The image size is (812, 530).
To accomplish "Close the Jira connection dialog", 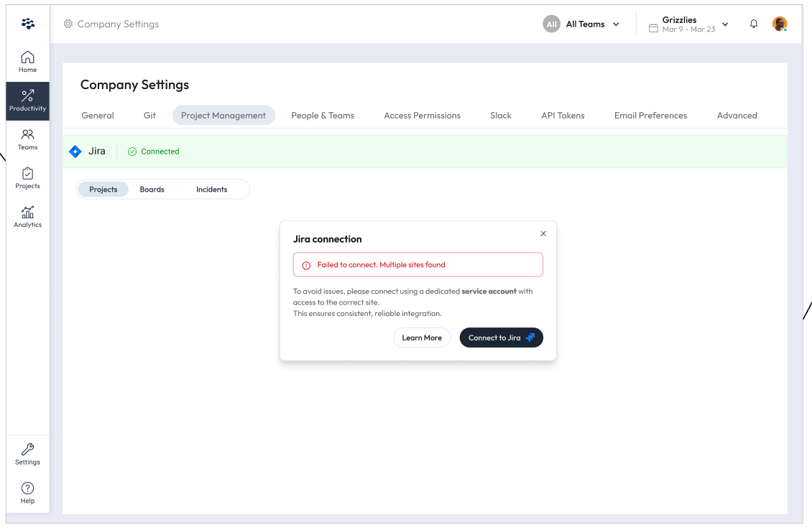I will pyautogui.click(x=543, y=233).
